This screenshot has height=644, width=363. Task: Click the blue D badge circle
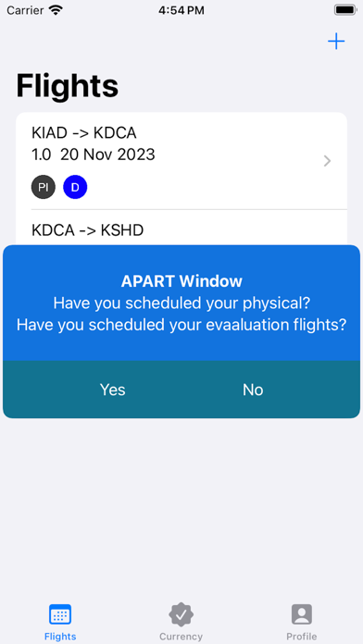tap(75, 187)
